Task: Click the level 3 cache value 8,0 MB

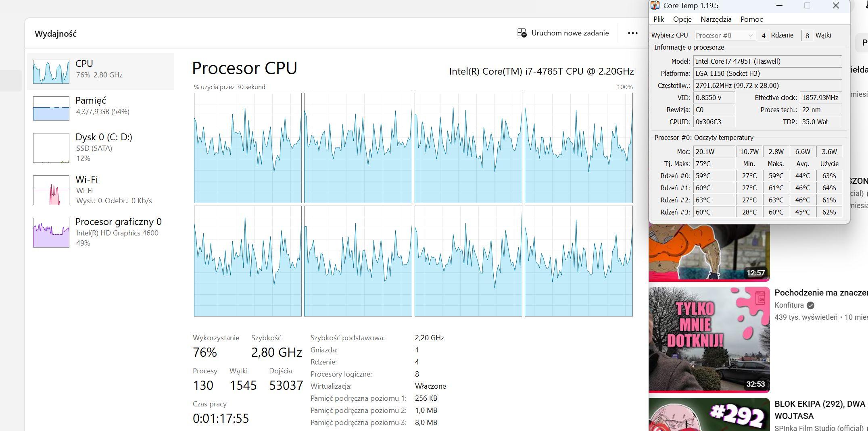Action: 426,423
